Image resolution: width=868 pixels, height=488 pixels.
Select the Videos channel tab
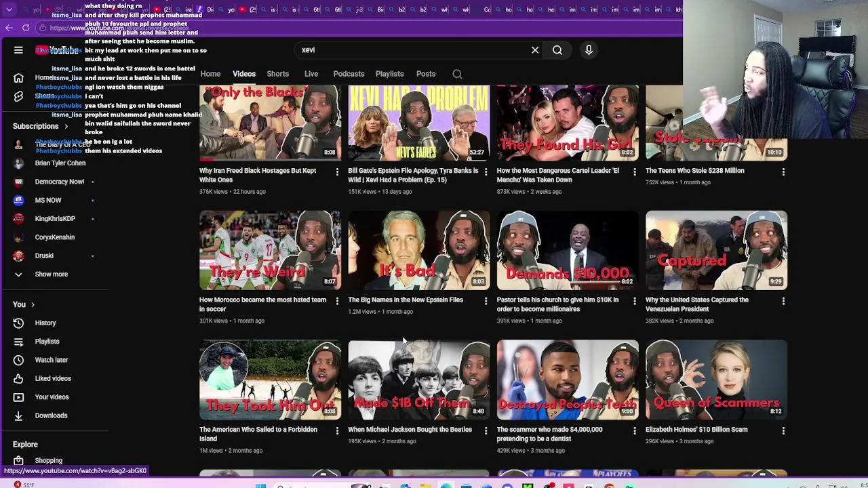pos(244,74)
